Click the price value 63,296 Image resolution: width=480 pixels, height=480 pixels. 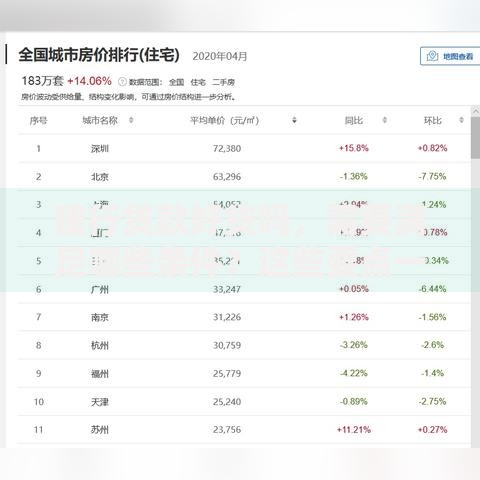pyautogui.click(x=227, y=177)
